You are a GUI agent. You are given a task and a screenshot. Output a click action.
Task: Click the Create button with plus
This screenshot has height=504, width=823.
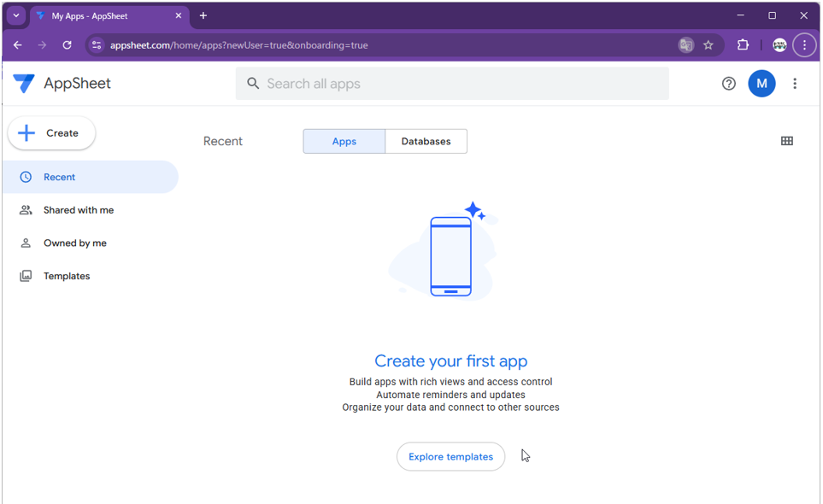click(51, 133)
